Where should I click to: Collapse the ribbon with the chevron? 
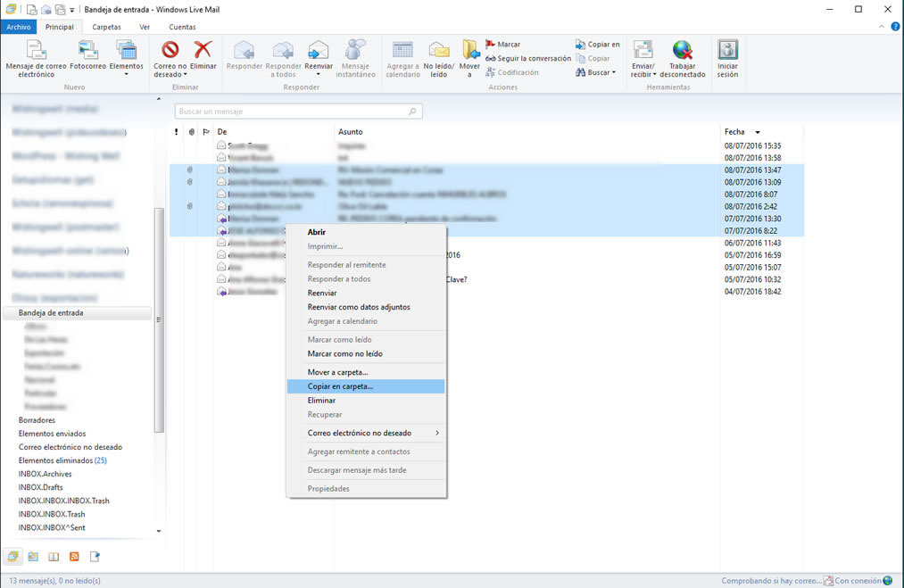pyautogui.click(x=881, y=27)
